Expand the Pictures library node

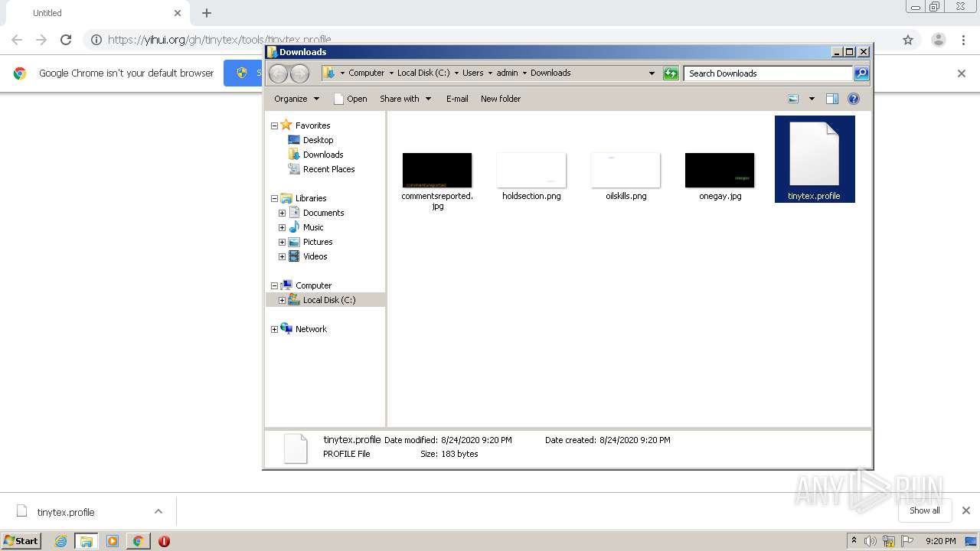point(282,242)
